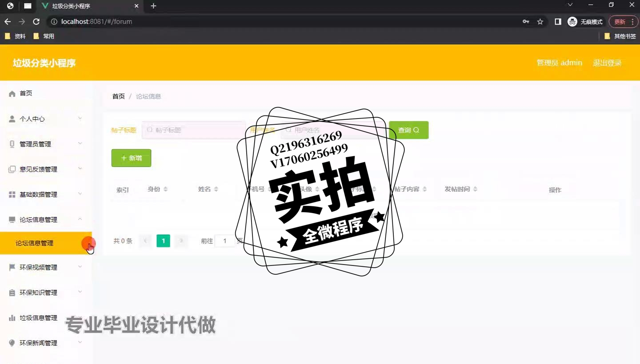Click the 用户姓名 search input field
The width and height of the screenshot is (640, 364).
coord(333,130)
